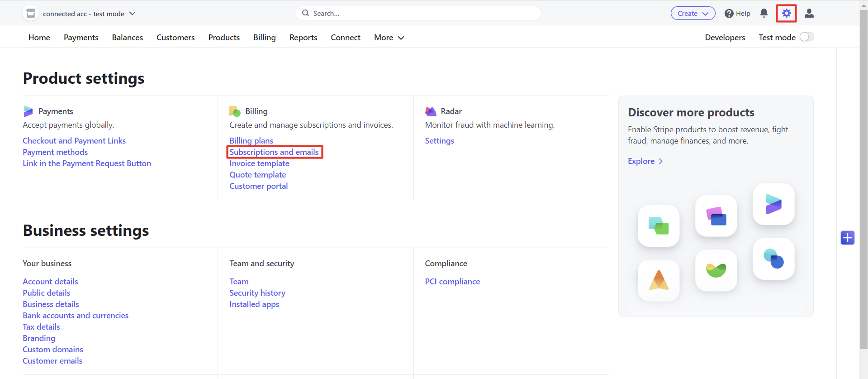The height and width of the screenshot is (379, 868).
Task: Open Security history
Action: (257, 293)
